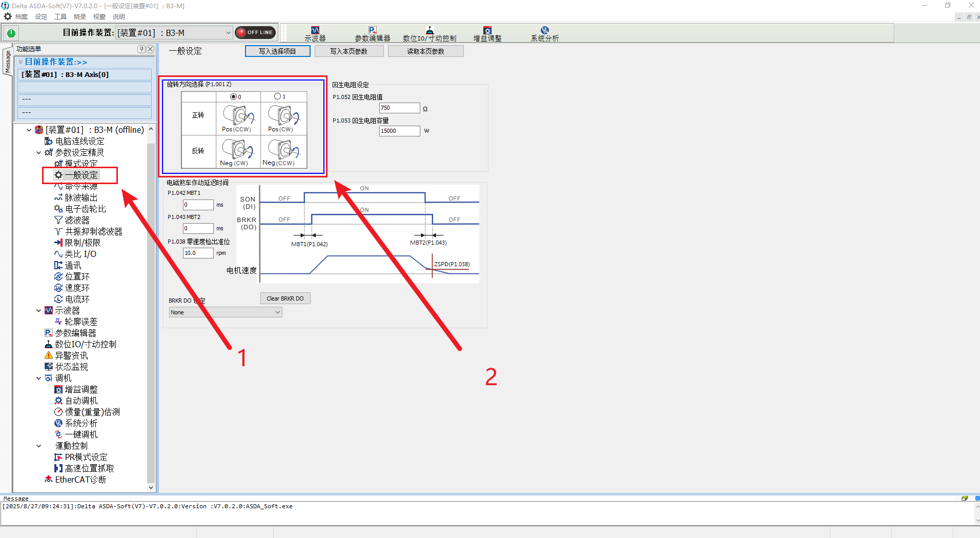Click the function tree vertical scrollbar
Viewport: 980px width, 538px height.
click(x=151, y=308)
